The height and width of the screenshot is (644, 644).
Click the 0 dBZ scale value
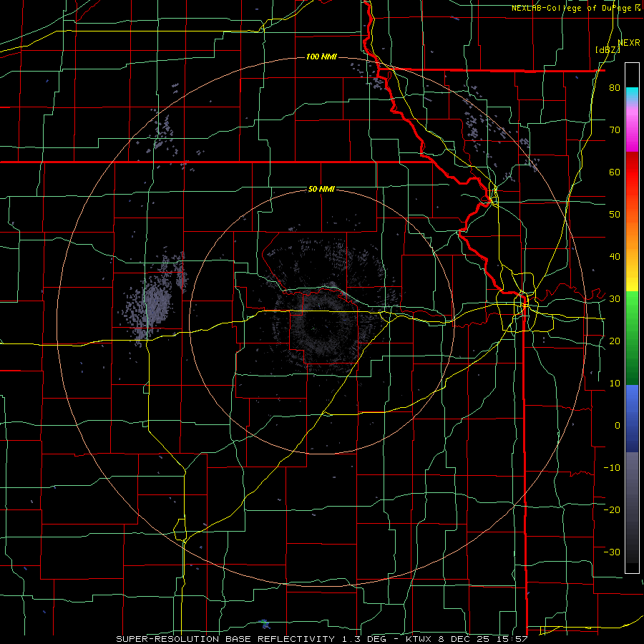click(x=618, y=426)
